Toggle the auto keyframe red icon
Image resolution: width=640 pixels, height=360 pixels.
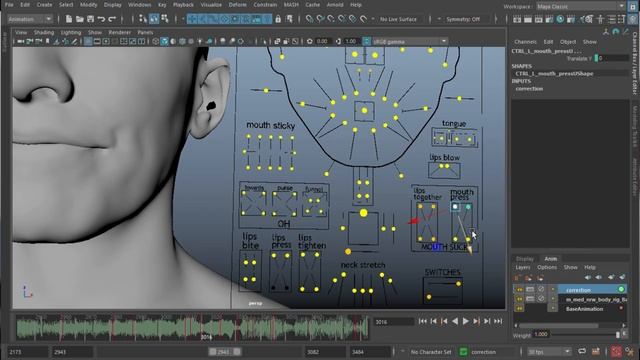click(616, 351)
